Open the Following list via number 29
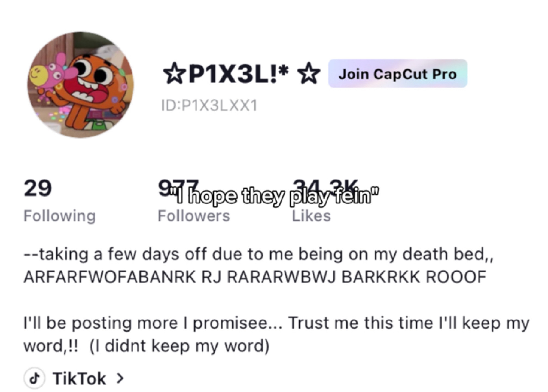Screen dimensions: 548x392 click(x=38, y=188)
